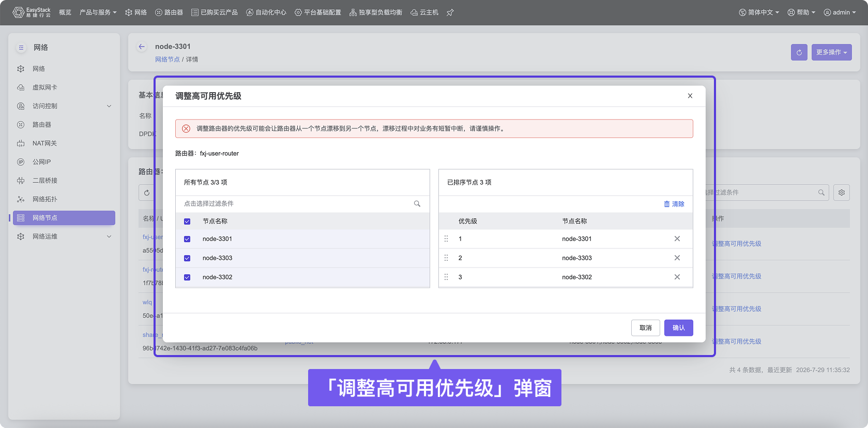
Task: Click 确认 to confirm priority
Action: pyautogui.click(x=679, y=328)
